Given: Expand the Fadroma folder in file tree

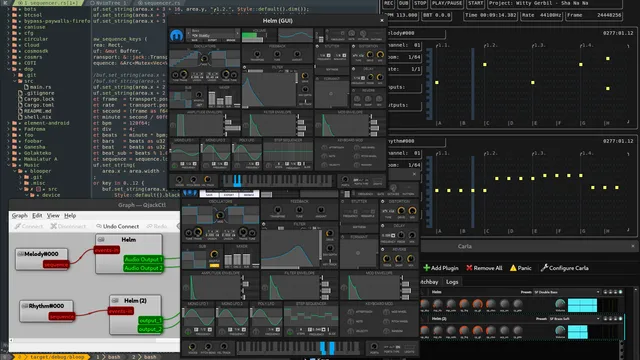Looking at the screenshot, I should tap(9, 129).
